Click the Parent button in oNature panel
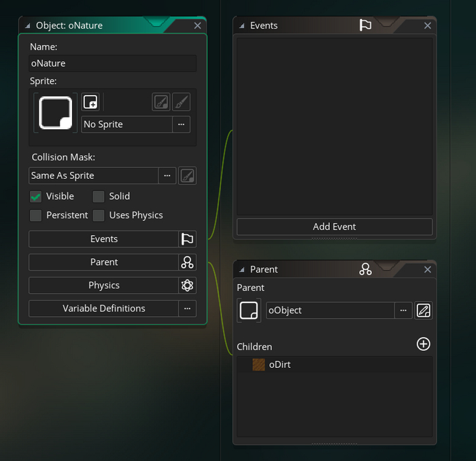The image size is (476, 461). pos(103,262)
